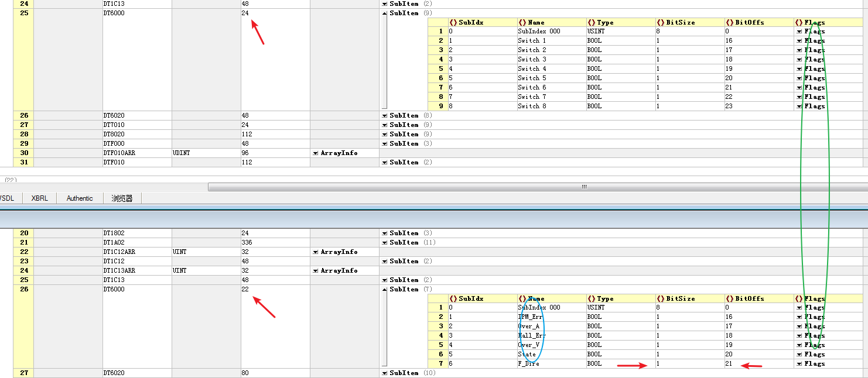The height and width of the screenshot is (378, 868).
Task: Click Type column header in IPM_Err table
Action: click(620, 298)
